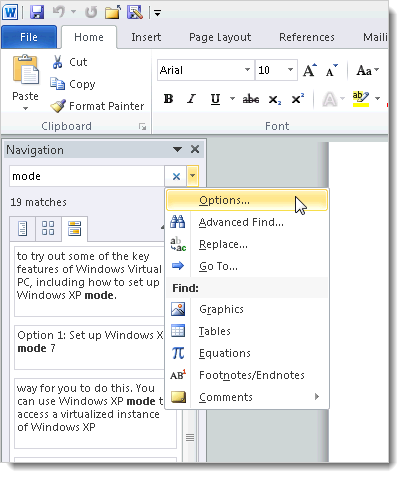Choose Advanced Find... menu entry
Viewport: 404px width, 478px height.
[247, 222]
